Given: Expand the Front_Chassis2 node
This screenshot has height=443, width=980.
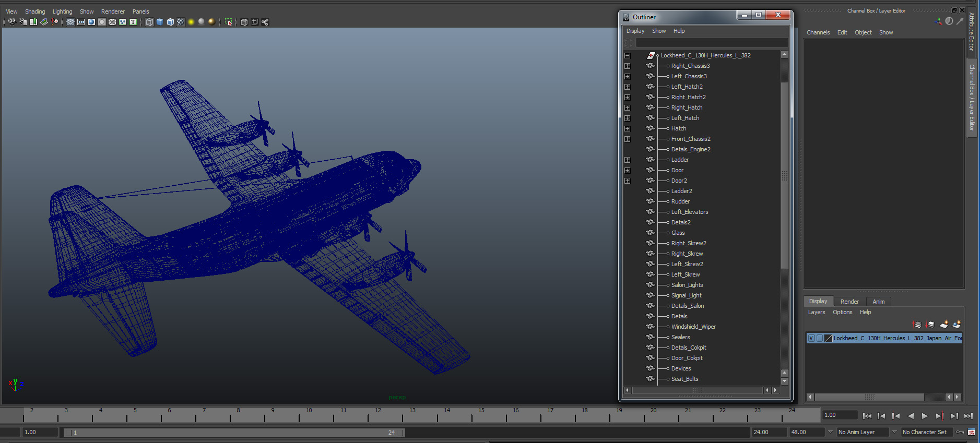Looking at the screenshot, I should point(627,139).
